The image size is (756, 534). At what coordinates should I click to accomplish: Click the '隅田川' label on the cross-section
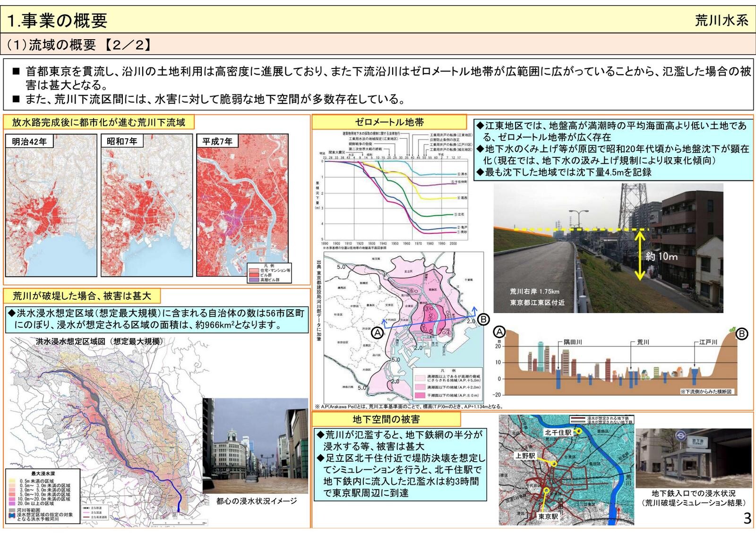(x=573, y=342)
